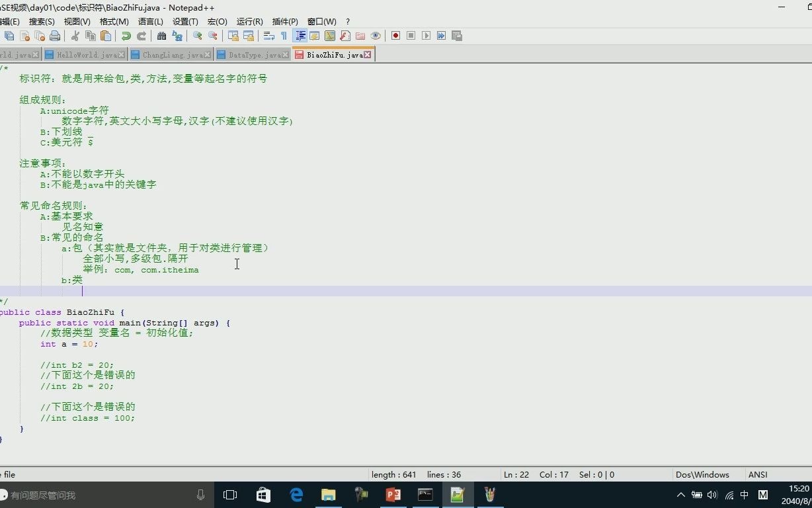This screenshot has height=508, width=812.
Task: Click the Paste icon on the toolbar
Action: click(x=107, y=36)
